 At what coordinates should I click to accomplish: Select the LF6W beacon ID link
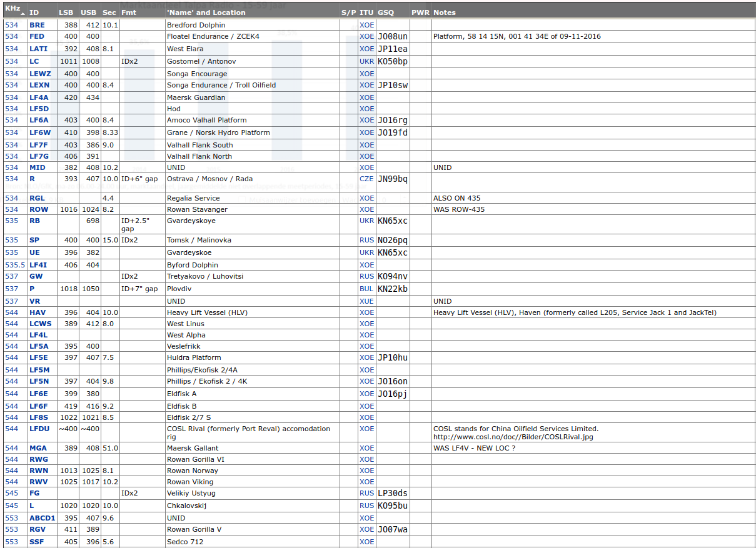40,132
